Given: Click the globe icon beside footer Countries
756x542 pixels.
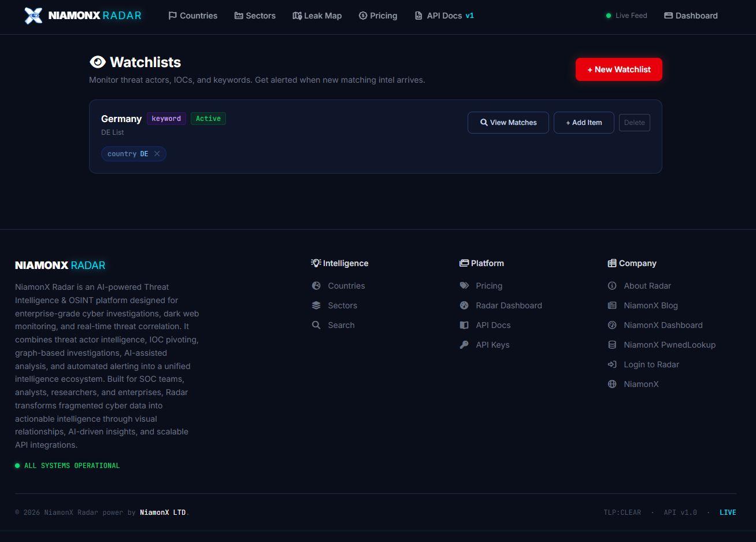Looking at the screenshot, I should tap(316, 286).
